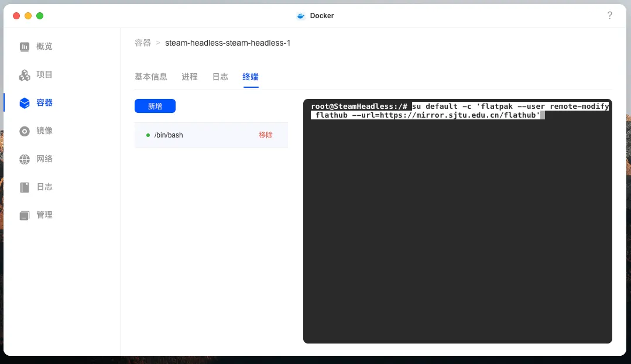This screenshot has width=631, height=364.
Task: Remove the /bin/bash session via 移除
Action: pos(266,135)
